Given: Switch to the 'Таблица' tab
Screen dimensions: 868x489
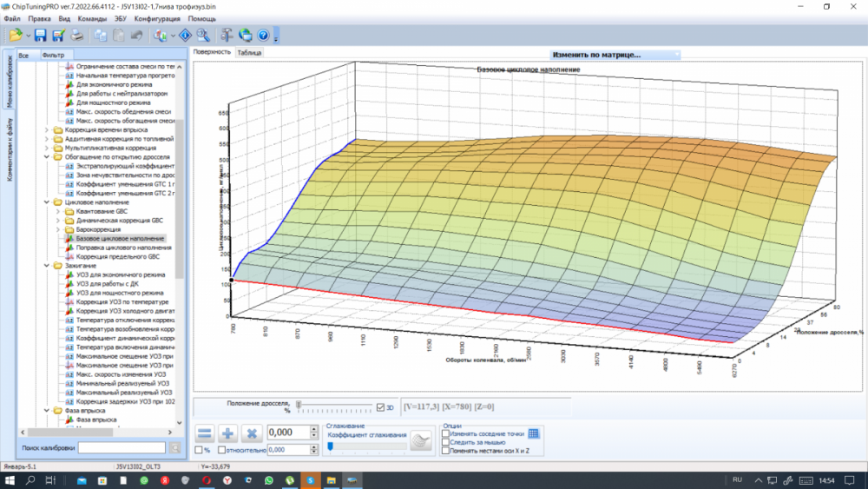Looking at the screenshot, I should (249, 52).
